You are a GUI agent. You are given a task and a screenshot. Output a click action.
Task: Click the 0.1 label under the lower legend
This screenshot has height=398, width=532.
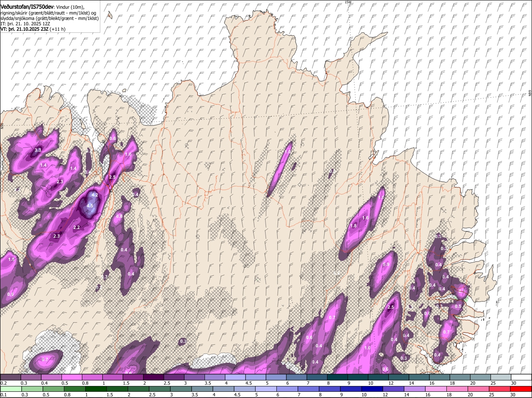[3, 395]
